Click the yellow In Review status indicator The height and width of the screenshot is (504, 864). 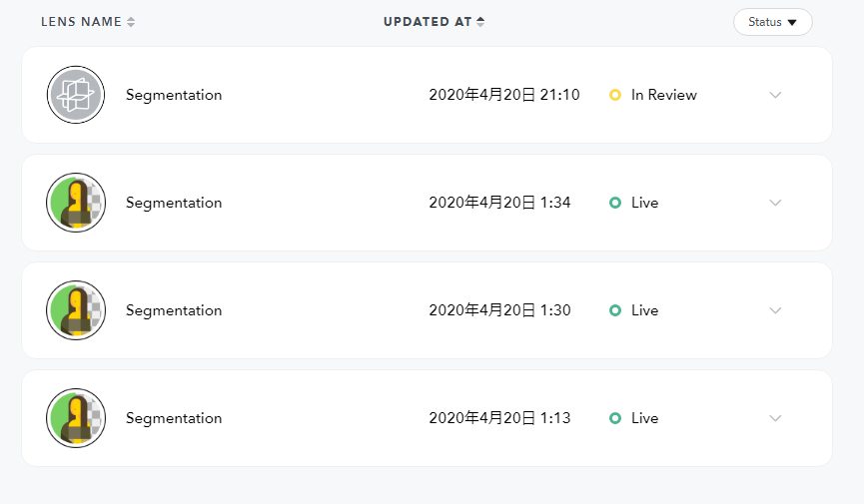coord(615,95)
